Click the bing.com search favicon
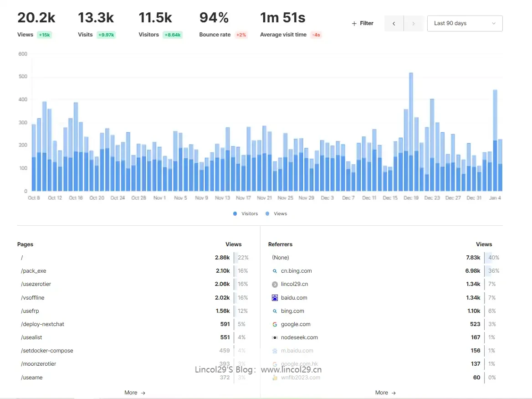The height and width of the screenshot is (399, 532). click(x=275, y=311)
